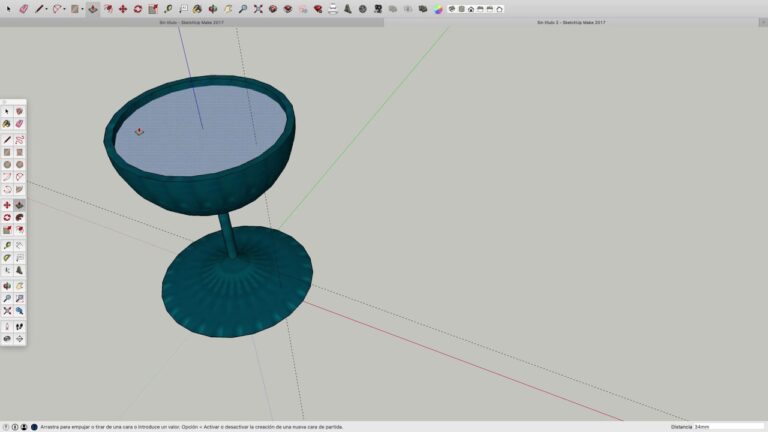Toggle the Iso standard view button

tap(451, 9)
